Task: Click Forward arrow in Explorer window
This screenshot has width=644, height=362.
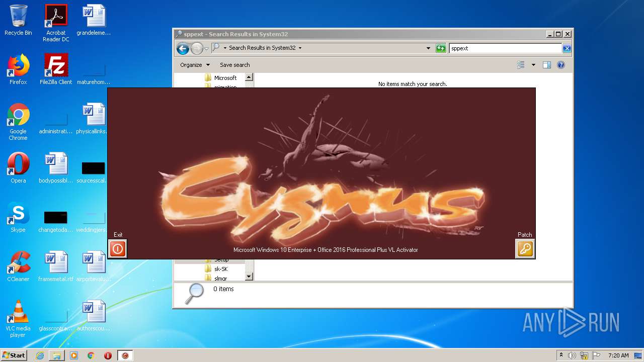Action: point(197,48)
